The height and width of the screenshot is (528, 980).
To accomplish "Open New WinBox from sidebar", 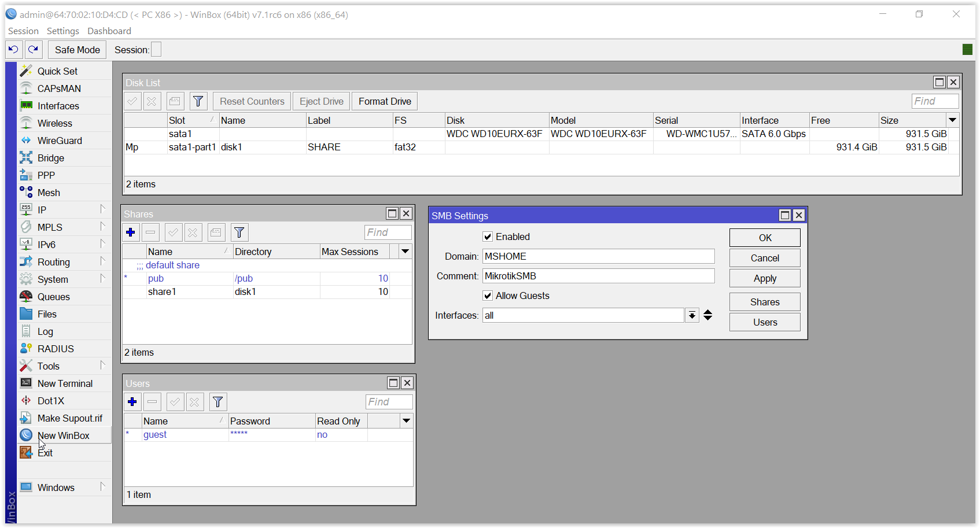I will tap(65, 435).
